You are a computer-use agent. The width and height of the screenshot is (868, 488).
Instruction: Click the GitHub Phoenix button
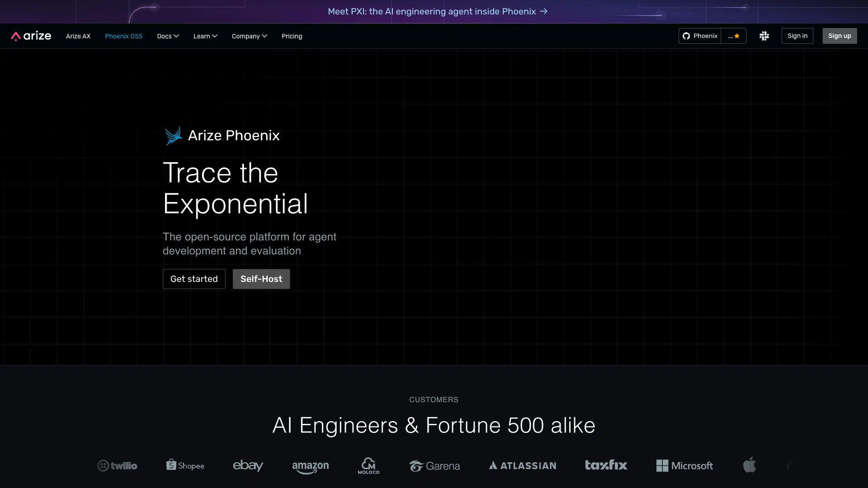[700, 36]
